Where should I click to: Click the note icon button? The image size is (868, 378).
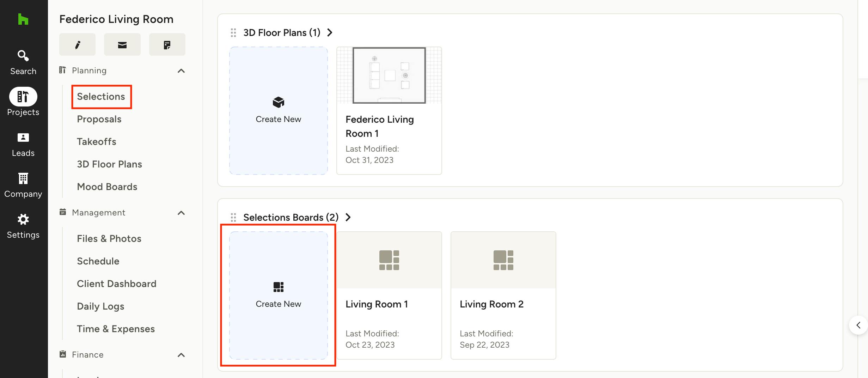(x=167, y=45)
